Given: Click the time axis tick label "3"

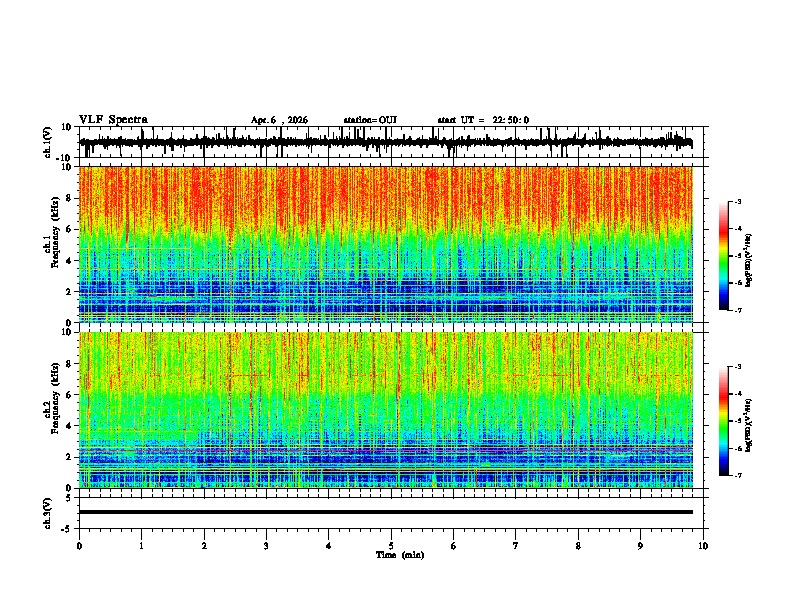Looking at the screenshot, I should click(266, 546).
